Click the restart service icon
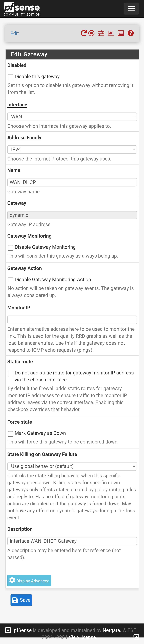 [x=84, y=33]
